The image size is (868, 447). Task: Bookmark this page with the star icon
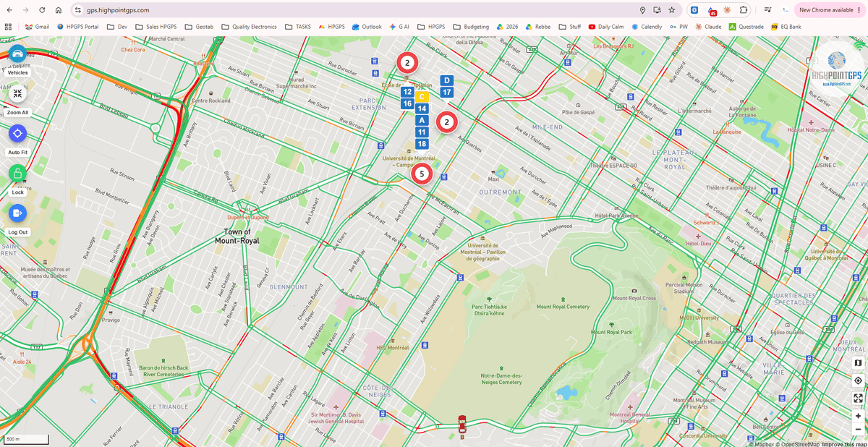coord(672,10)
